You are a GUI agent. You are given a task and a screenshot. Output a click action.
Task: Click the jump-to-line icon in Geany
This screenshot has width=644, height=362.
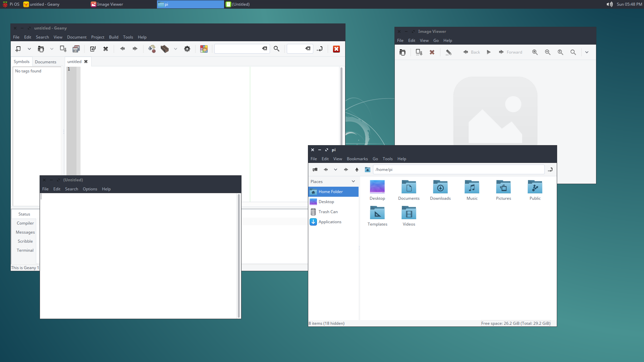click(320, 49)
